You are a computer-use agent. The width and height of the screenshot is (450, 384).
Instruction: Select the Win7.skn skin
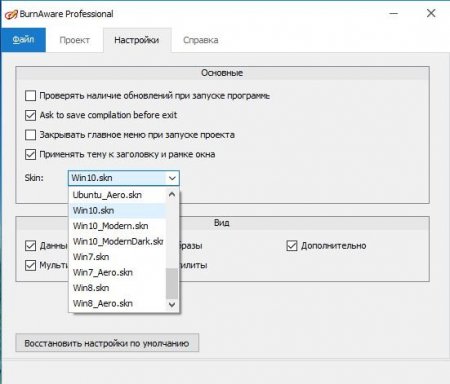click(x=117, y=257)
